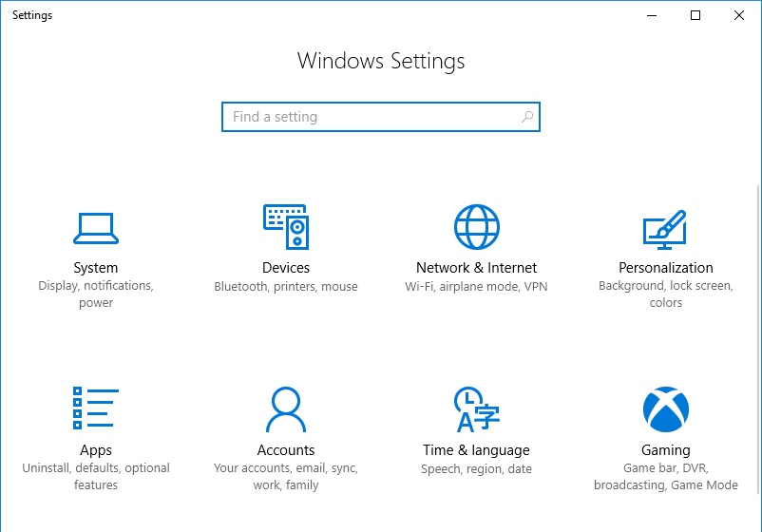Click 'Bluetooth, printers, mouse' description
The height and width of the screenshot is (532, 762).
point(286,287)
